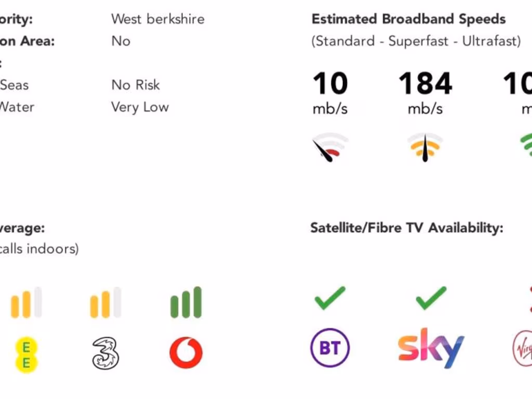Click the EE signal strength bars
532x399 pixels.
click(x=26, y=302)
